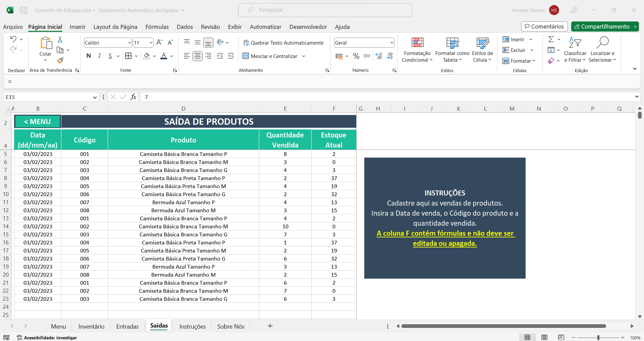Switch to the Inventário sheet tab

pyautogui.click(x=91, y=326)
